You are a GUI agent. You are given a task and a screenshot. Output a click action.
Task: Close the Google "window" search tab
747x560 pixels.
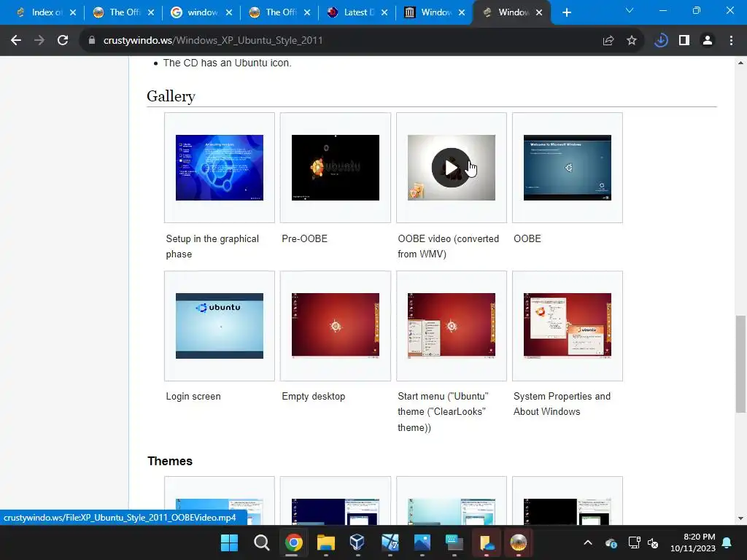(x=229, y=12)
